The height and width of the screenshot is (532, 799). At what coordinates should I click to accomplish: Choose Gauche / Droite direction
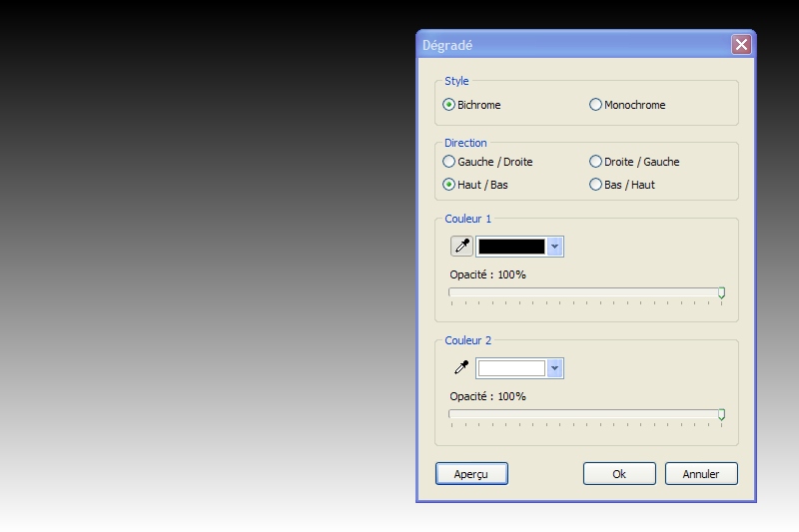(487, 162)
